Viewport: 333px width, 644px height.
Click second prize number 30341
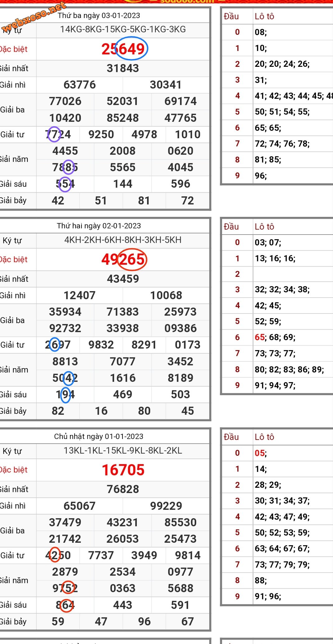[166, 85]
